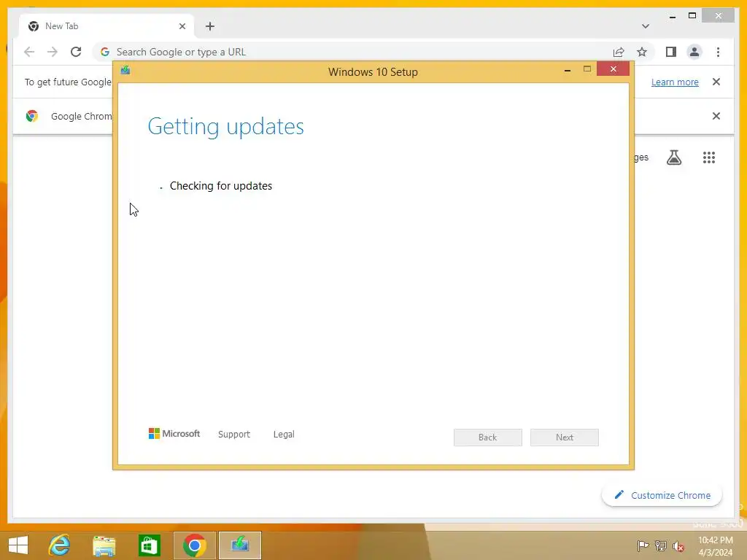Click the Getting updates heading

pos(226,127)
